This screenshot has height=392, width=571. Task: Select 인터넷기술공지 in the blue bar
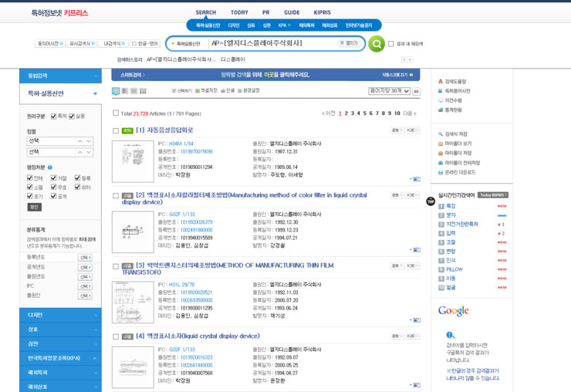(359, 25)
